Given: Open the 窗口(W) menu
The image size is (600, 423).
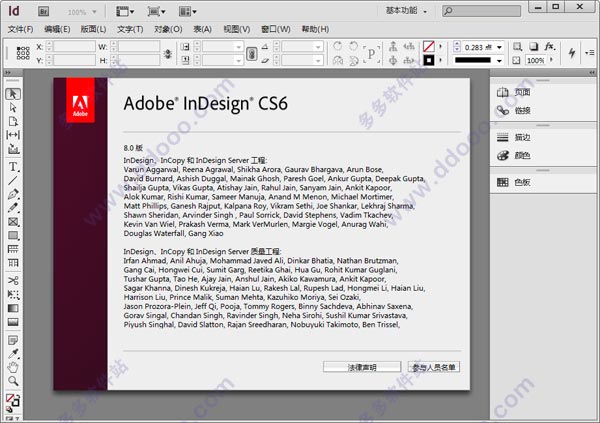Looking at the screenshot, I should click(x=275, y=29).
